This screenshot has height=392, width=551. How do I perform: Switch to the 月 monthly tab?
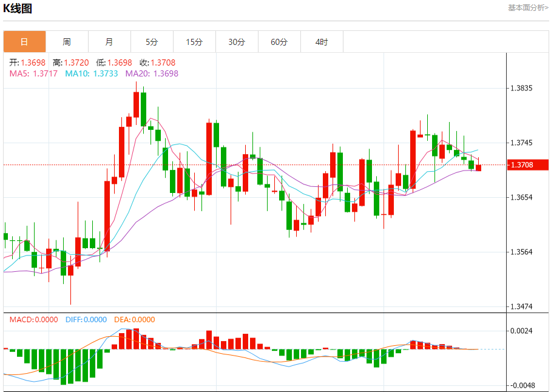[109, 42]
